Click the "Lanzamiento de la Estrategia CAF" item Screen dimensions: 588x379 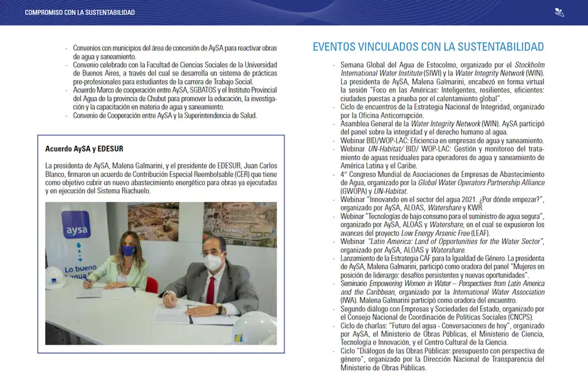442,266
